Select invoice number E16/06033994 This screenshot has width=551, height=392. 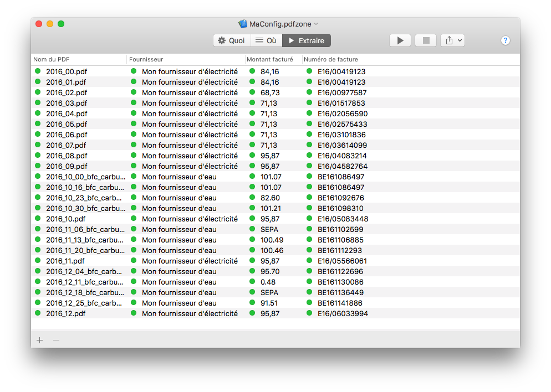pos(342,313)
